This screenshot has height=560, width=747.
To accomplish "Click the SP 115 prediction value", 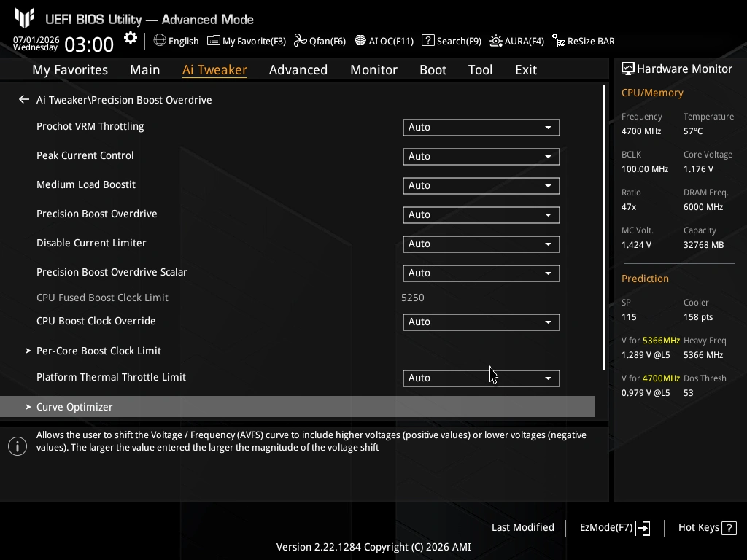I will pos(629,317).
